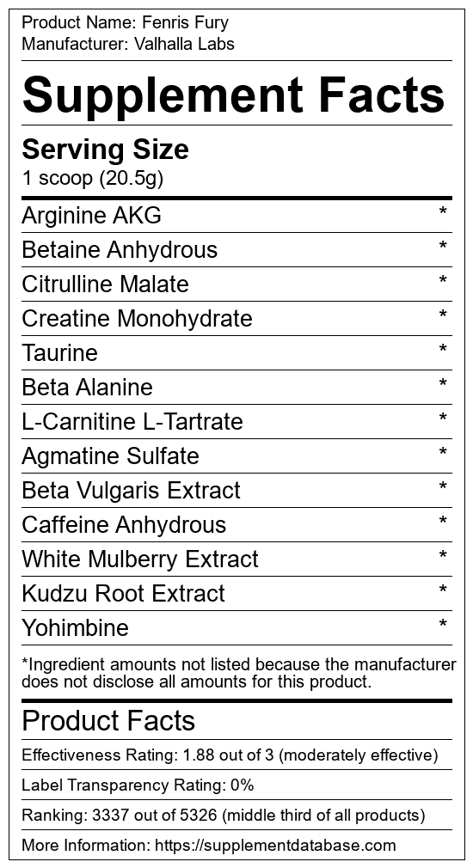
Task: Select the Citrulline Malate ingredient
Action: (105, 284)
